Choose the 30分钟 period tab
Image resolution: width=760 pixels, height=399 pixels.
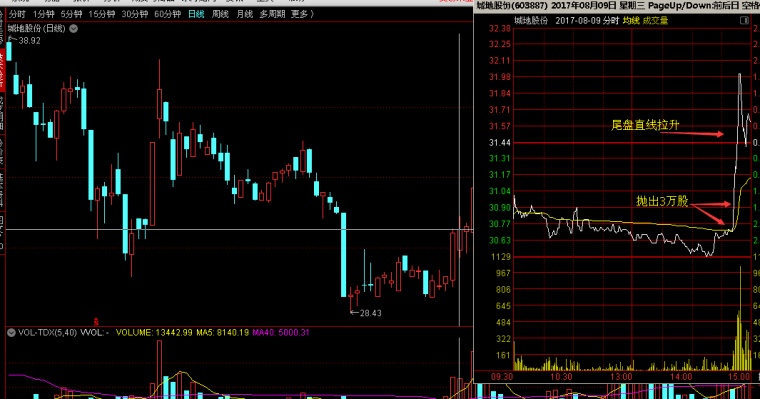click(x=134, y=14)
